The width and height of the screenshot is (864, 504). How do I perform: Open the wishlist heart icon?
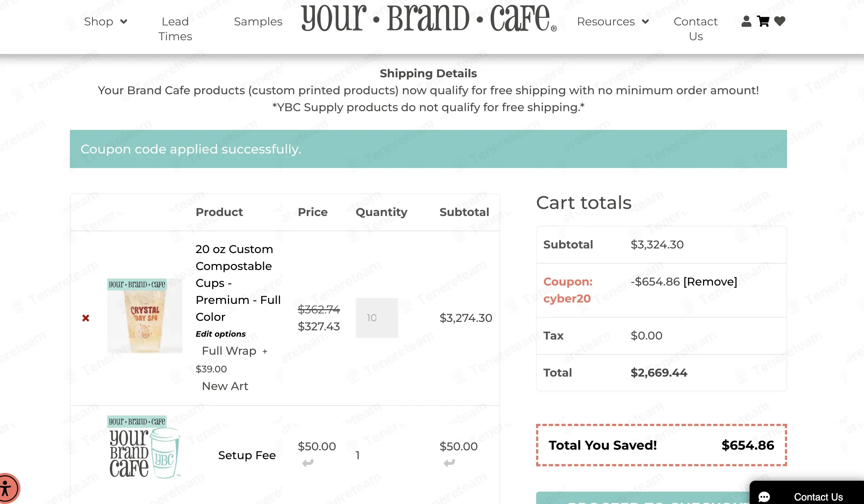click(780, 21)
